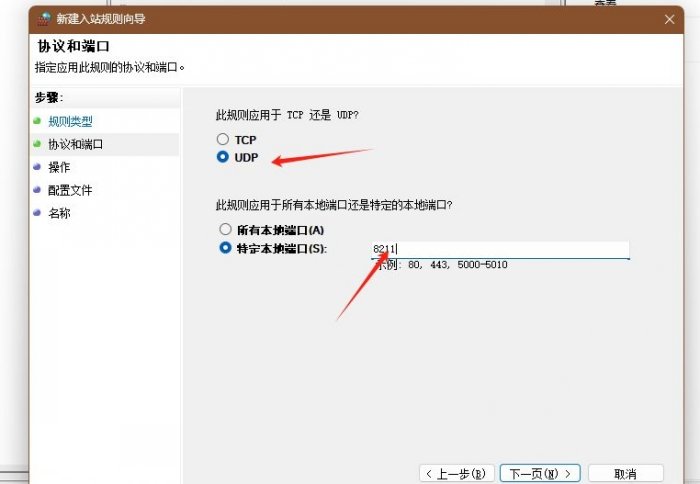
Task: Select the 协议和端口 step label
Action: pos(76,144)
